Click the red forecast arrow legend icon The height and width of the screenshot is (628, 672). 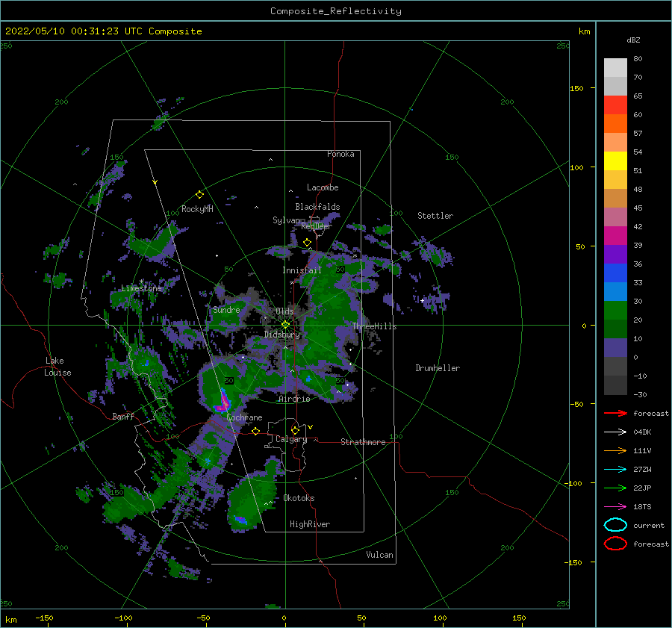615,413
